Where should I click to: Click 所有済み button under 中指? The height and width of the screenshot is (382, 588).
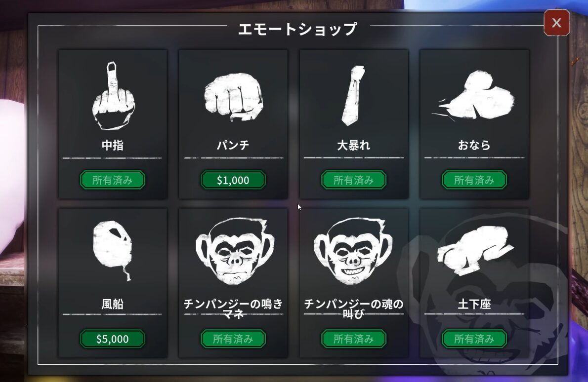(113, 180)
